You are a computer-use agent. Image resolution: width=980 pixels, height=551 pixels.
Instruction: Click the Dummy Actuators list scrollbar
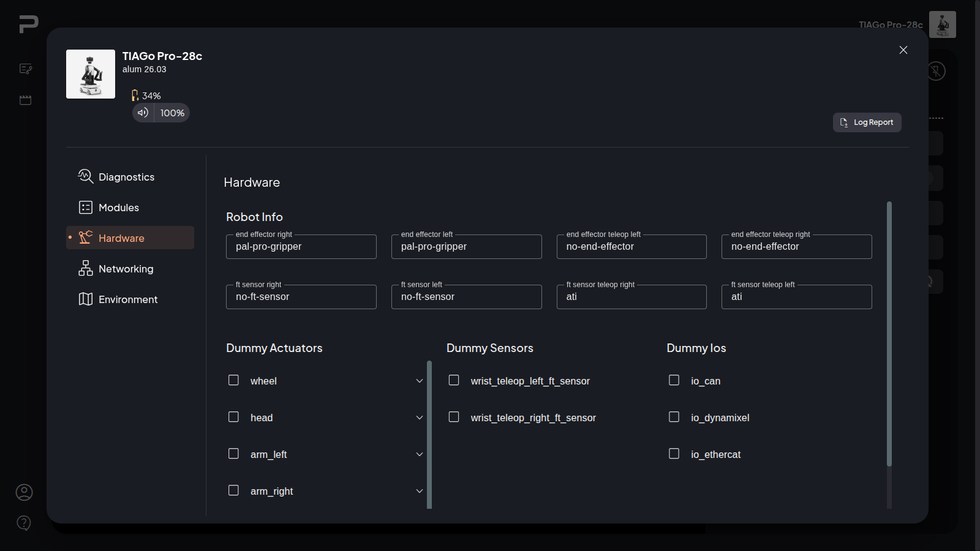click(x=429, y=435)
